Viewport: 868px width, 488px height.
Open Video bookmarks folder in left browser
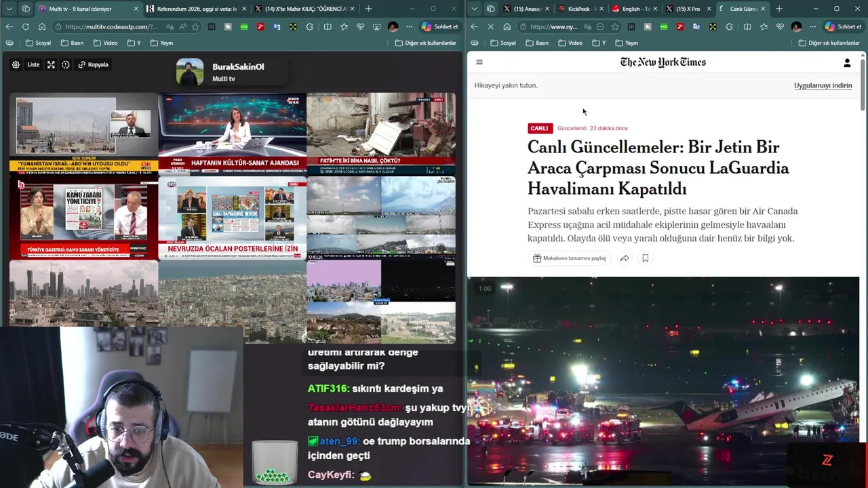click(x=105, y=43)
